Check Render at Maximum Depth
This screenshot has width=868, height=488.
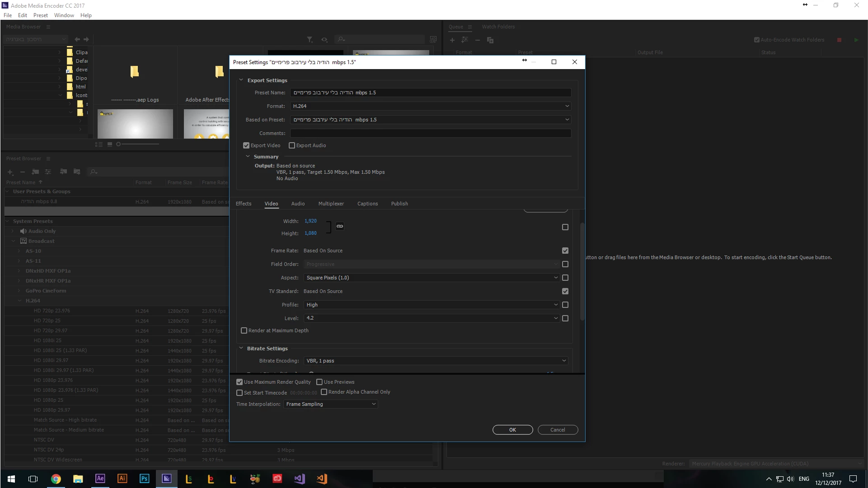tap(244, 330)
